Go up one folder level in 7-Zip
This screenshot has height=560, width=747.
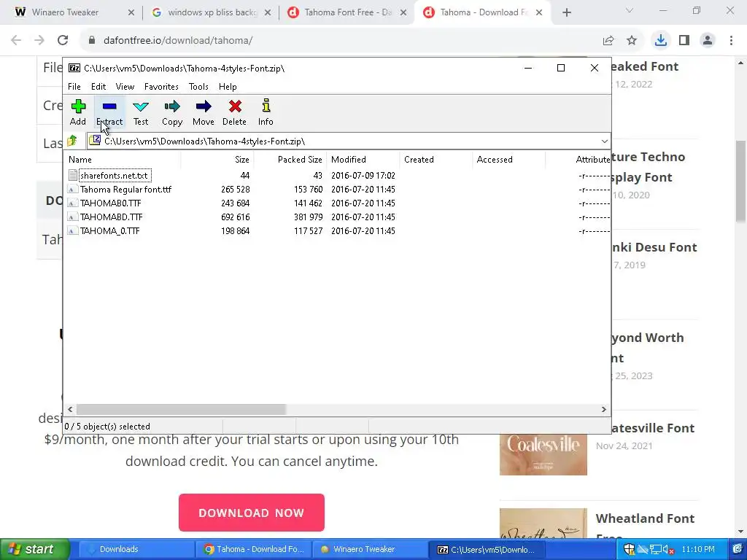click(x=72, y=141)
